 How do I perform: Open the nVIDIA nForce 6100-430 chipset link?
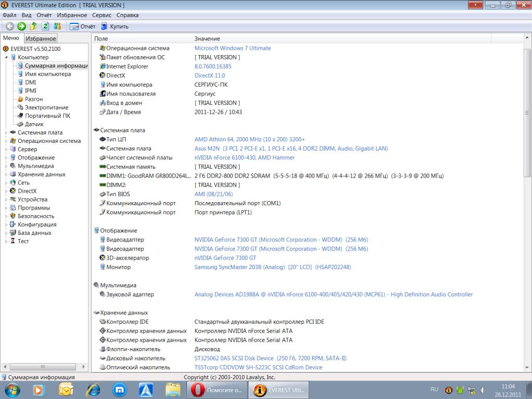coord(244,158)
